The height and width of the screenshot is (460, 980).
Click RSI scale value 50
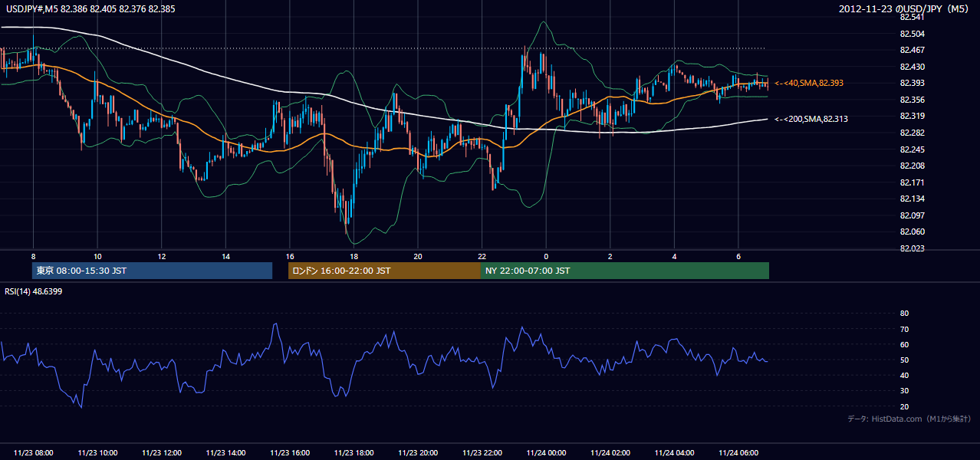point(904,360)
